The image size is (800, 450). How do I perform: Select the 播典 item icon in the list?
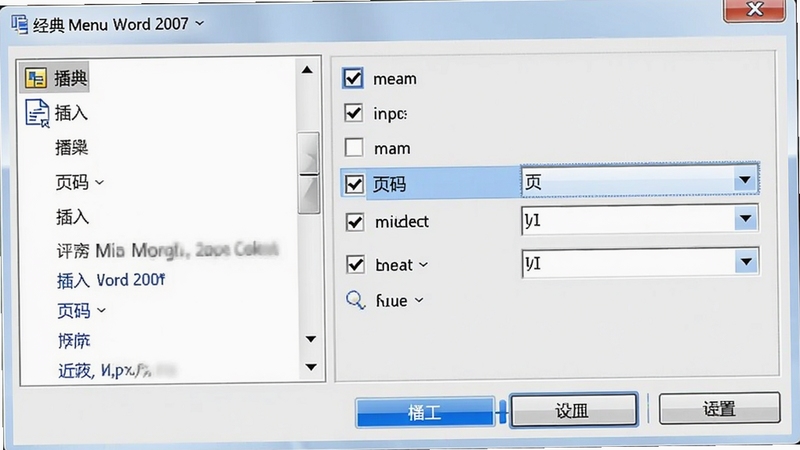[36, 78]
